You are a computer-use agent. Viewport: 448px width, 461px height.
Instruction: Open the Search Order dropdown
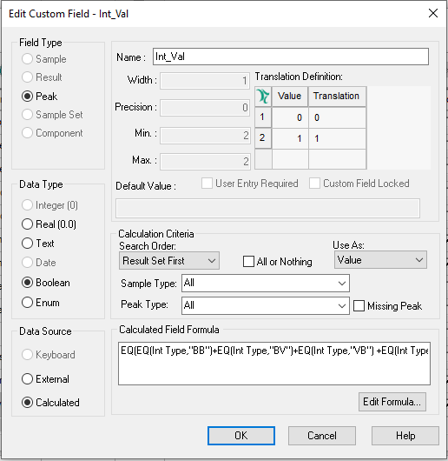(x=169, y=261)
